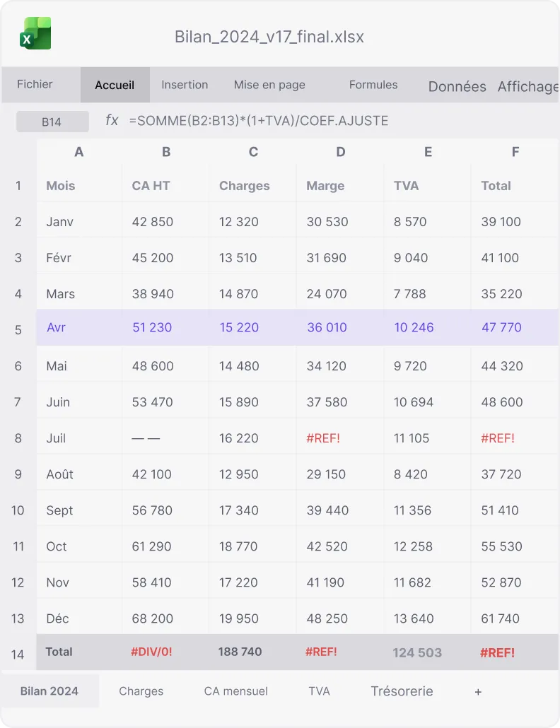
Task: Select the Charges sheet tab
Action: click(x=141, y=691)
